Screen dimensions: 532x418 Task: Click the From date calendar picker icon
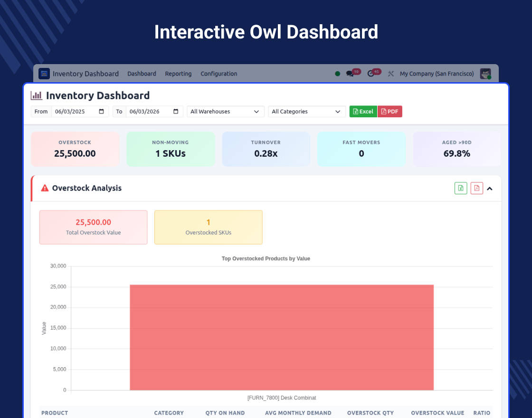102,111
